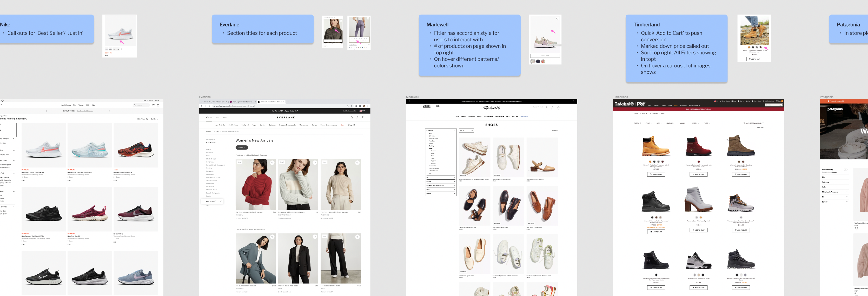Favorite the red Rollneck Sweater with the heart
The width and height of the screenshot is (868, 296).
point(272,163)
